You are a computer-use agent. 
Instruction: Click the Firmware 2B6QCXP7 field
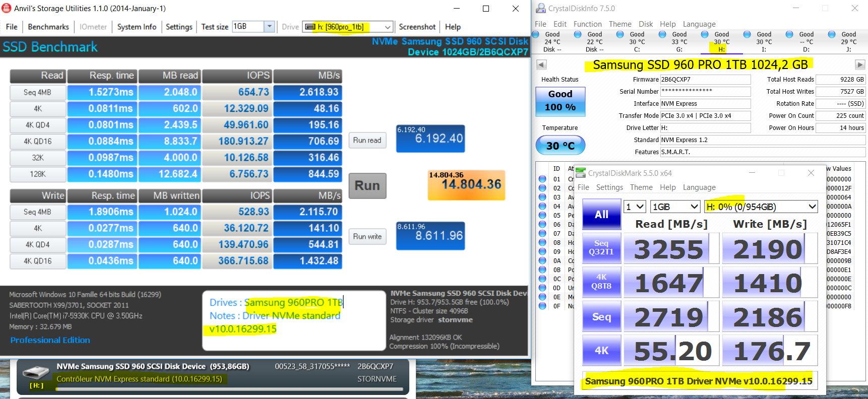(x=705, y=80)
